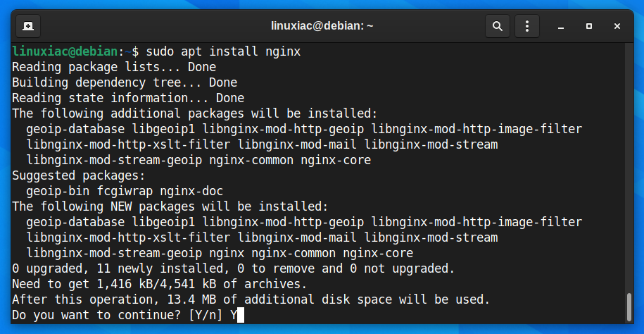
Task: Click the search magnifier icon
Action: click(x=498, y=26)
